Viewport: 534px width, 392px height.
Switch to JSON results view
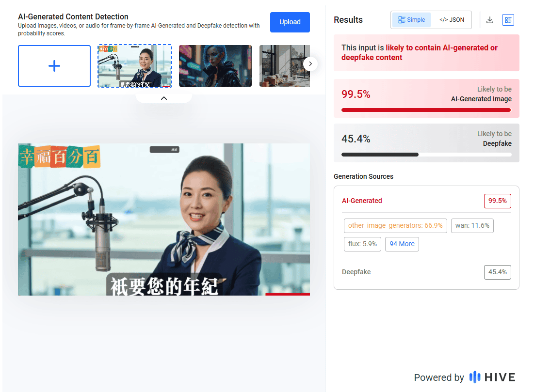(452, 20)
